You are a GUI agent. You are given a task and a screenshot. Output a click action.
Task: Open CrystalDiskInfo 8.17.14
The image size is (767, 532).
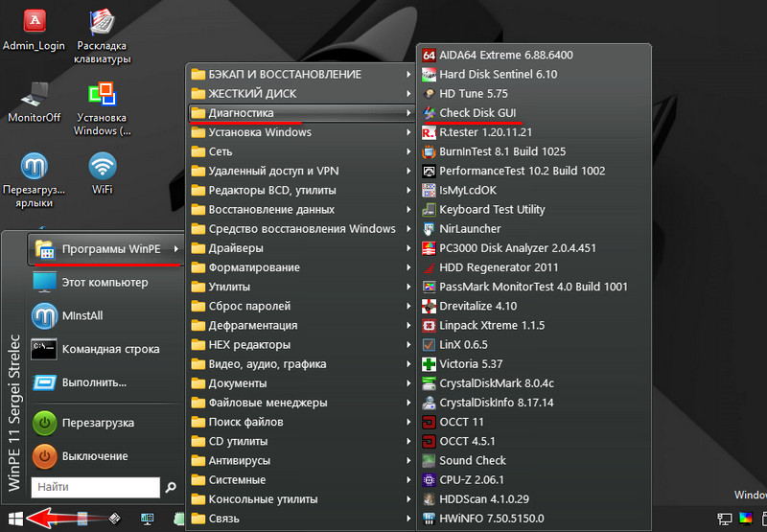click(x=534, y=403)
